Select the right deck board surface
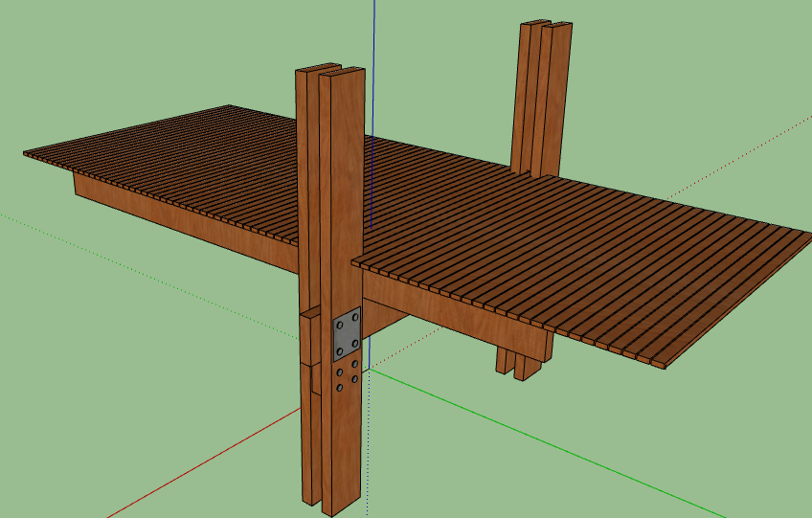 594,259
